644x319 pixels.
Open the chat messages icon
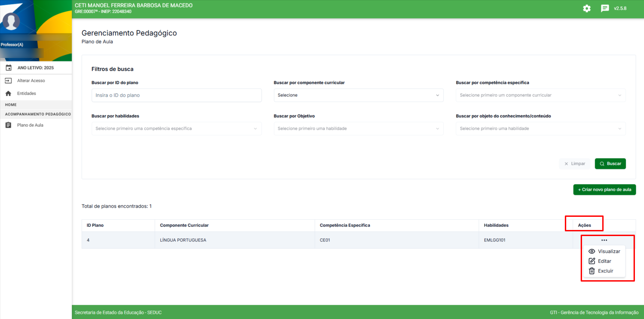(605, 8)
